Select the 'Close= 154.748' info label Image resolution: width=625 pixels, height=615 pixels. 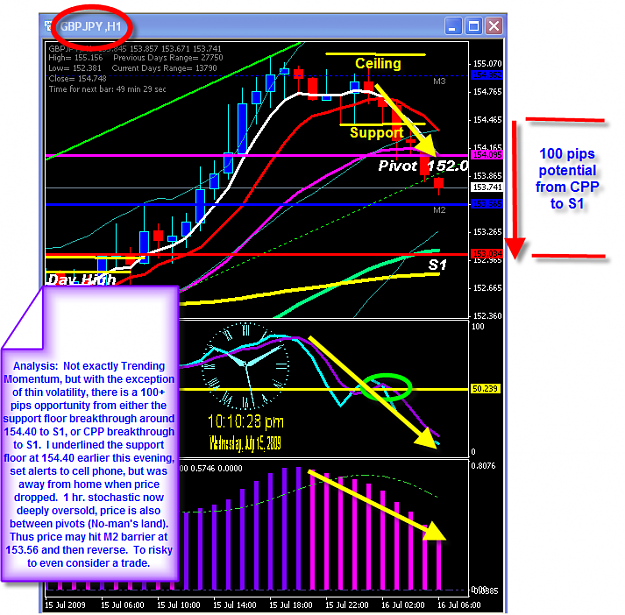pos(77,79)
